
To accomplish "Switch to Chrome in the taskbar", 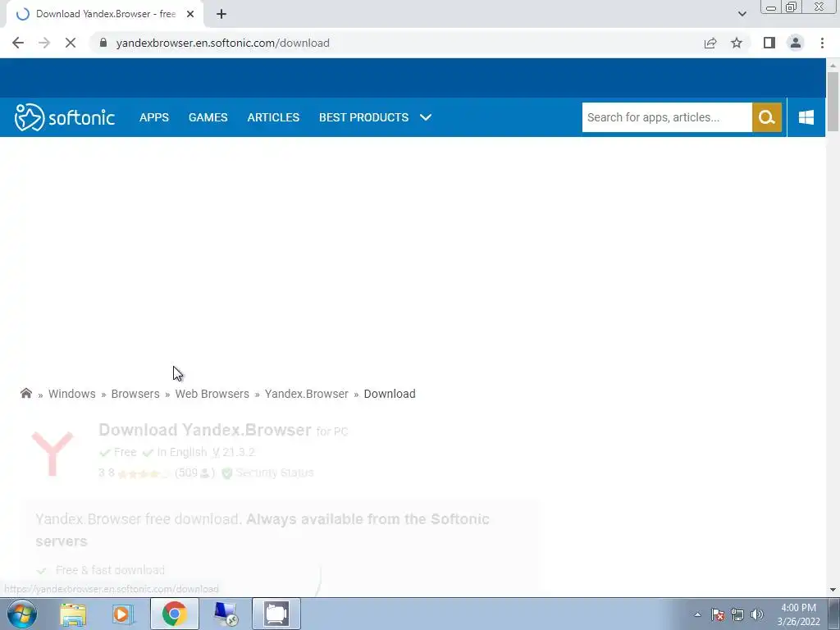I will pos(174,614).
